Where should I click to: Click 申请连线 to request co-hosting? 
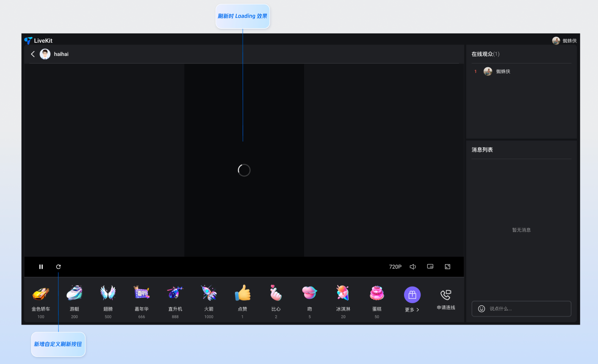click(x=446, y=300)
